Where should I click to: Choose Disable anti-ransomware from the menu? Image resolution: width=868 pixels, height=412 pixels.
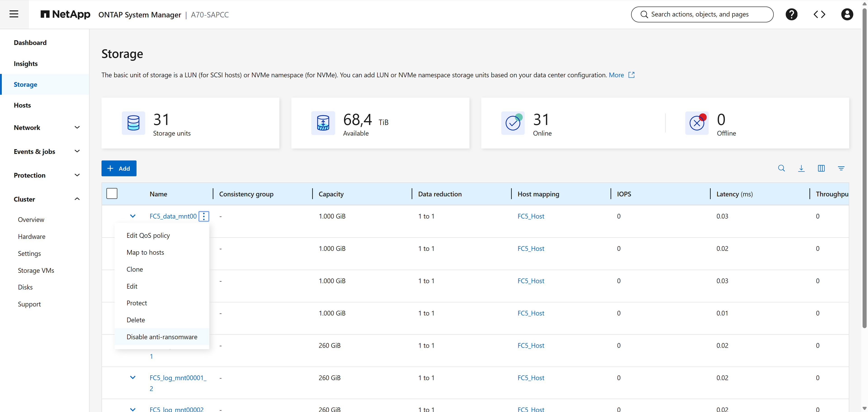tap(162, 337)
